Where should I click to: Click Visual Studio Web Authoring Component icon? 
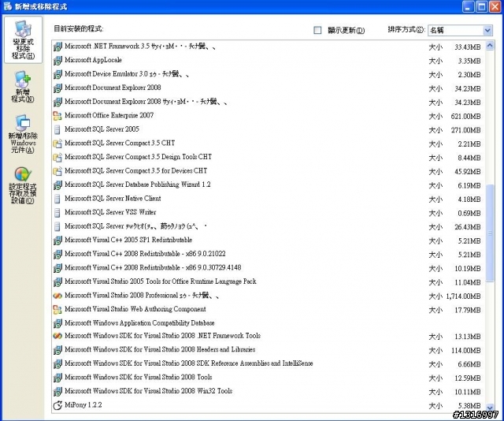click(57, 309)
